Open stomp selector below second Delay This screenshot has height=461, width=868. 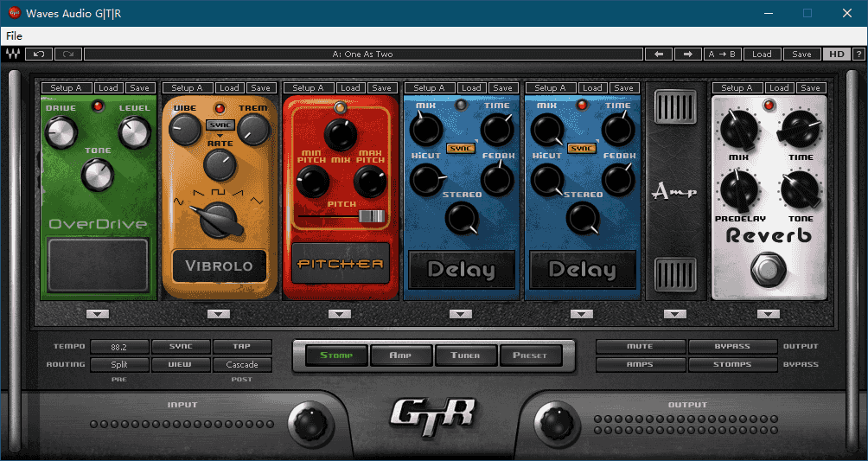(582, 314)
